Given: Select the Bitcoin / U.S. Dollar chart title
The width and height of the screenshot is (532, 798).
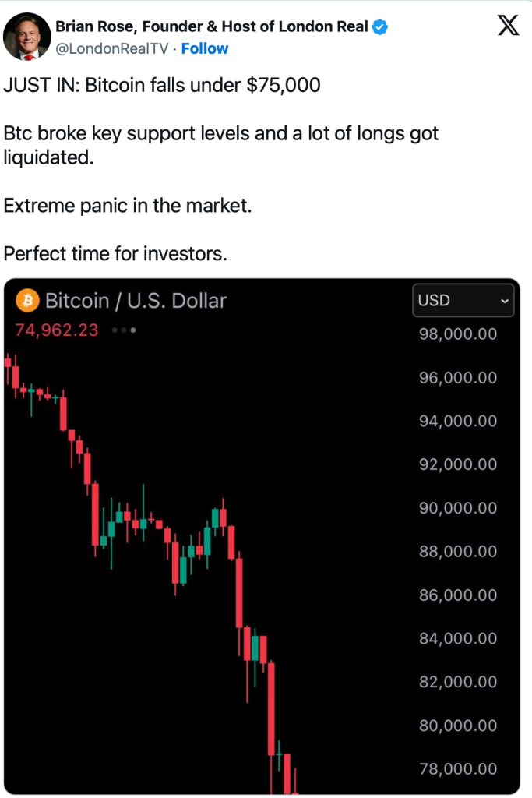Looking at the screenshot, I should point(136,300).
